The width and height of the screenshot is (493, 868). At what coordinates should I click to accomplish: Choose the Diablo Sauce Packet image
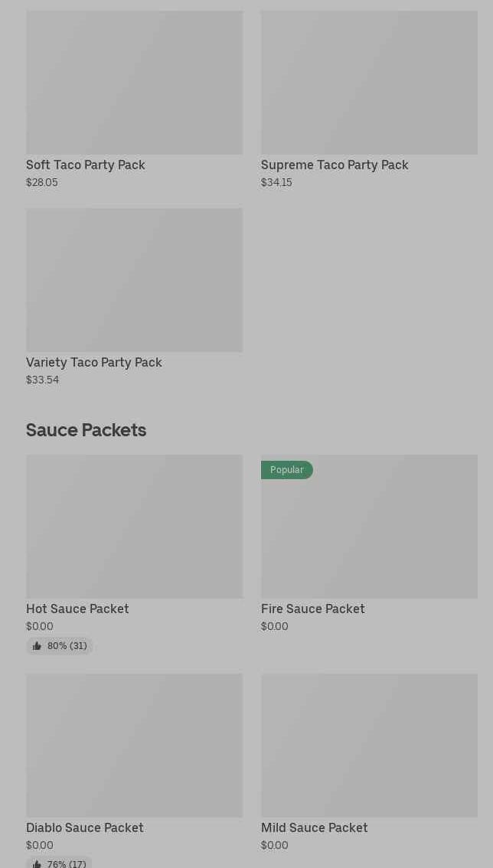pos(134,746)
